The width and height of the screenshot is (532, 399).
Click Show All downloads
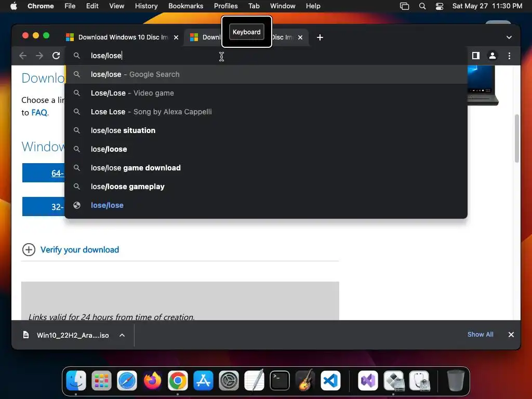pos(481,335)
